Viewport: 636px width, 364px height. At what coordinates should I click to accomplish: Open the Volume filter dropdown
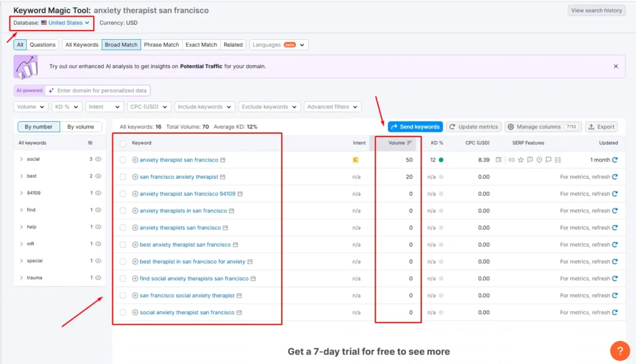[x=31, y=107]
